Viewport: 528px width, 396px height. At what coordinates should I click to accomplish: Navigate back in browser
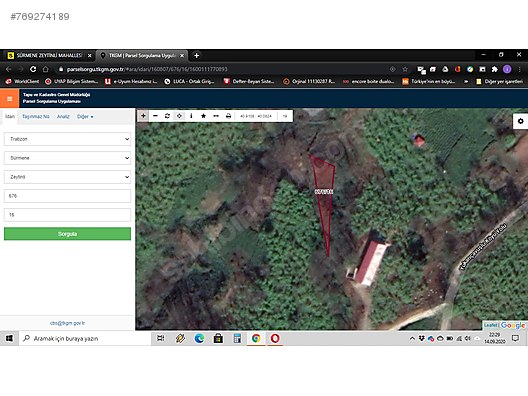(8, 69)
